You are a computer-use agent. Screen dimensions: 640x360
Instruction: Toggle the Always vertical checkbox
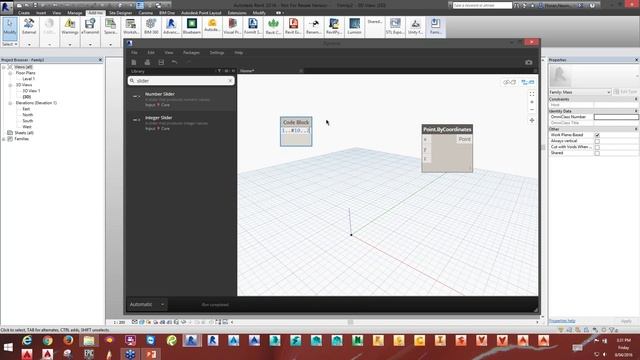coord(597,141)
